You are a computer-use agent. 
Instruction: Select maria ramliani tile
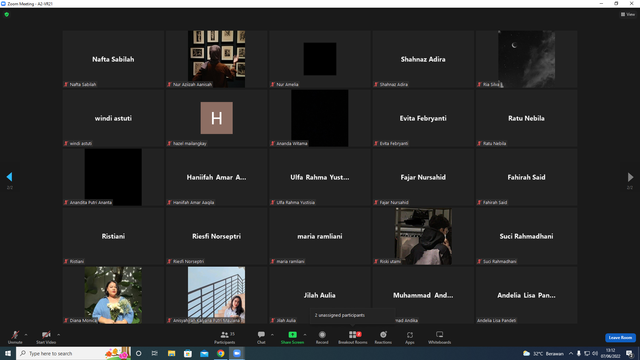(320, 236)
